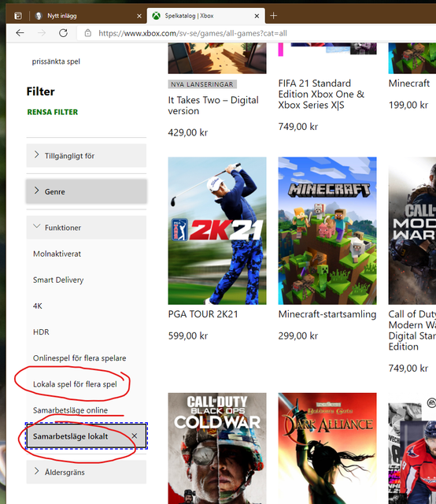Close the Spelkatalog Xbox tab

tap(257, 16)
